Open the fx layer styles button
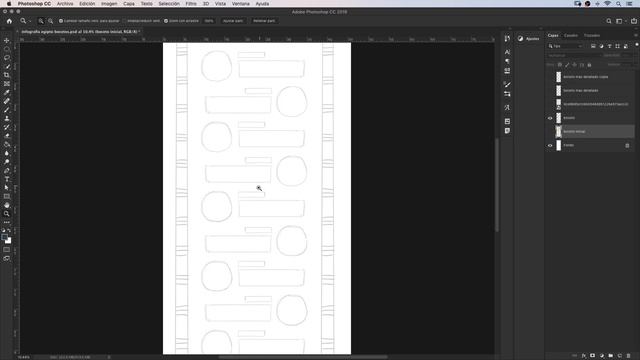The image size is (640, 360). coord(584,356)
